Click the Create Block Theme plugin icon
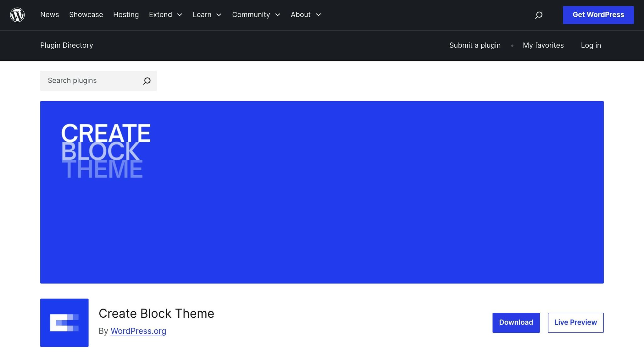This screenshot has width=644, height=362. [64, 323]
